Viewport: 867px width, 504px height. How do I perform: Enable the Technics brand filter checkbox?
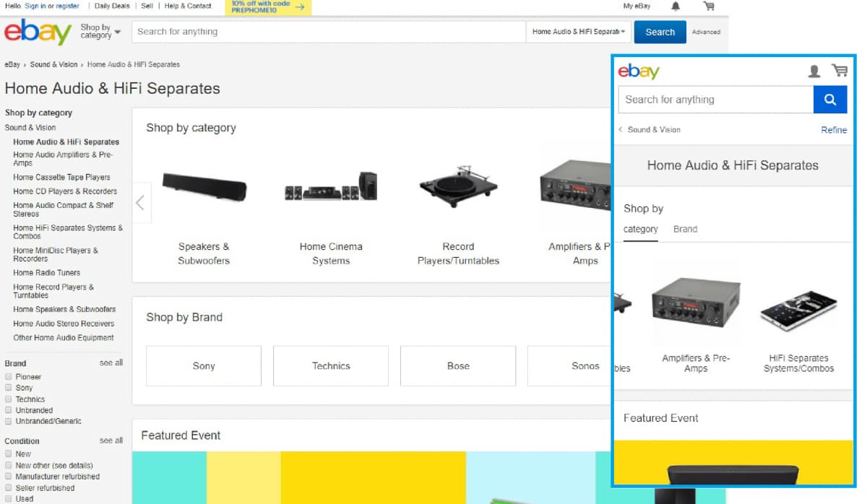(x=8, y=399)
